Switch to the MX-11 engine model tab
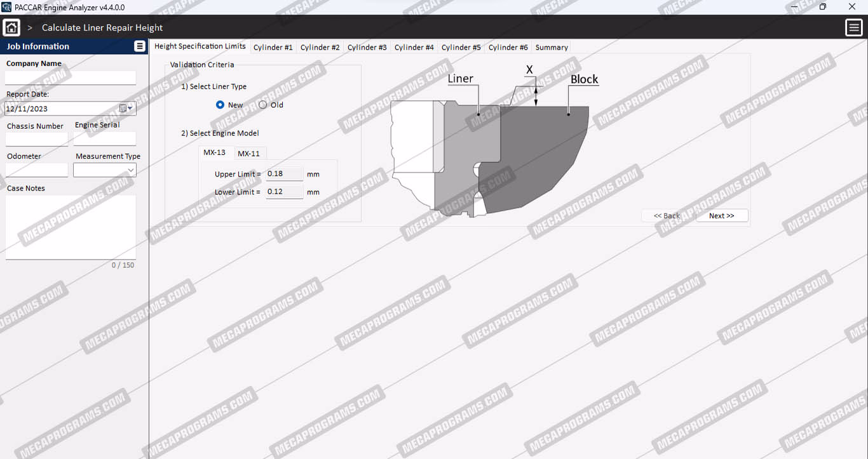868x459 pixels. [248, 154]
